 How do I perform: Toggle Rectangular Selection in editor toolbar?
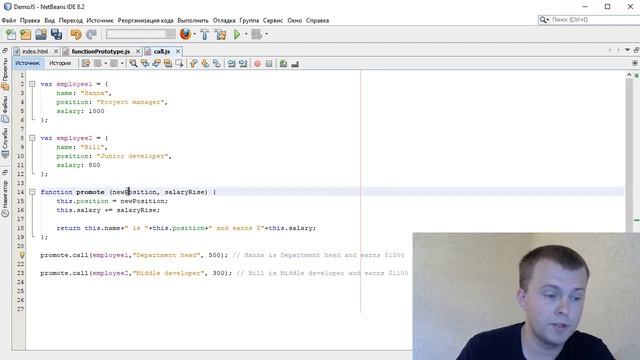point(179,63)
